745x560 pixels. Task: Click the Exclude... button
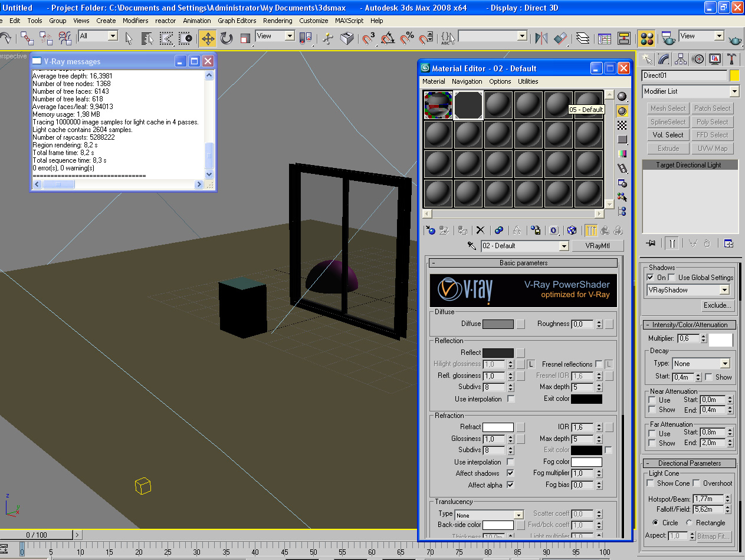point(717,305)
